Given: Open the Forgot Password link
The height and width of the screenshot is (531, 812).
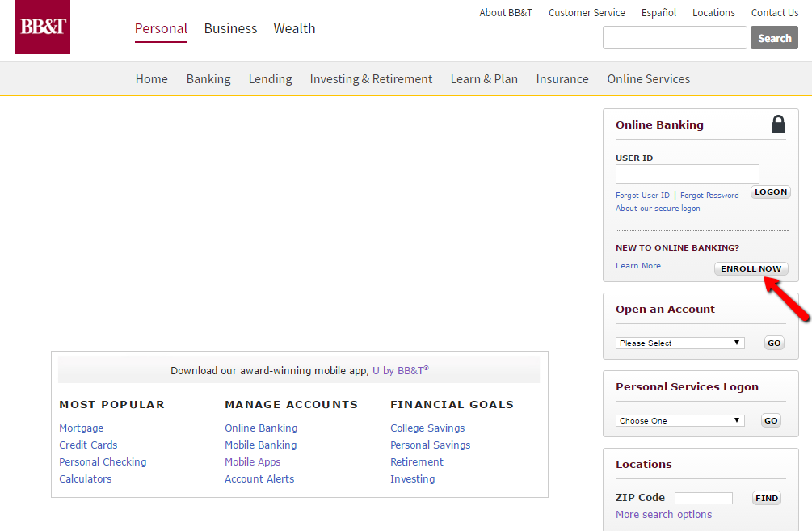Looking at the screenshot, I should (709, 196).
